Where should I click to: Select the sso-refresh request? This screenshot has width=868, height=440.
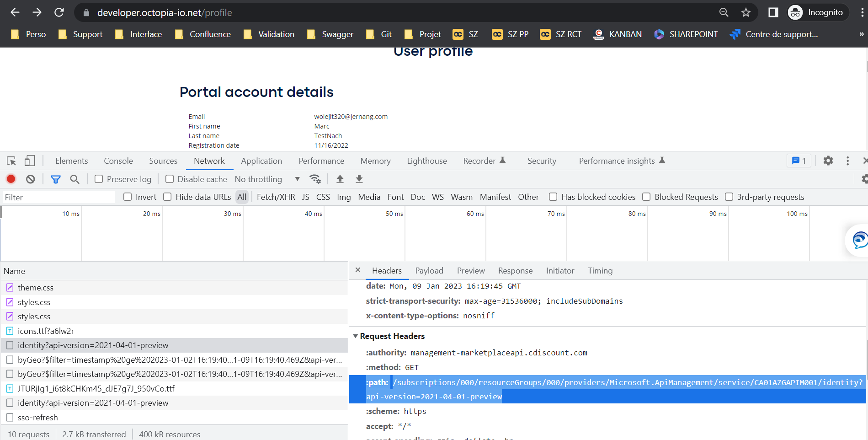coord(174,418)
